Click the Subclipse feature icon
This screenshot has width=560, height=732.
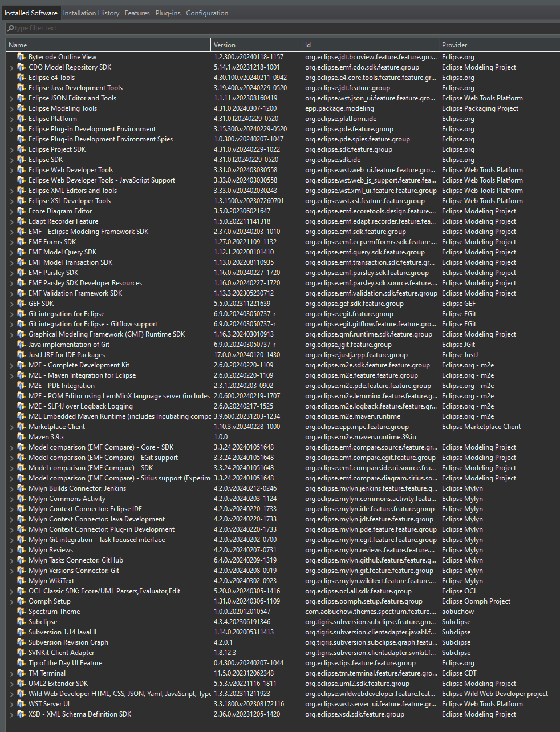tap(22, 622)
